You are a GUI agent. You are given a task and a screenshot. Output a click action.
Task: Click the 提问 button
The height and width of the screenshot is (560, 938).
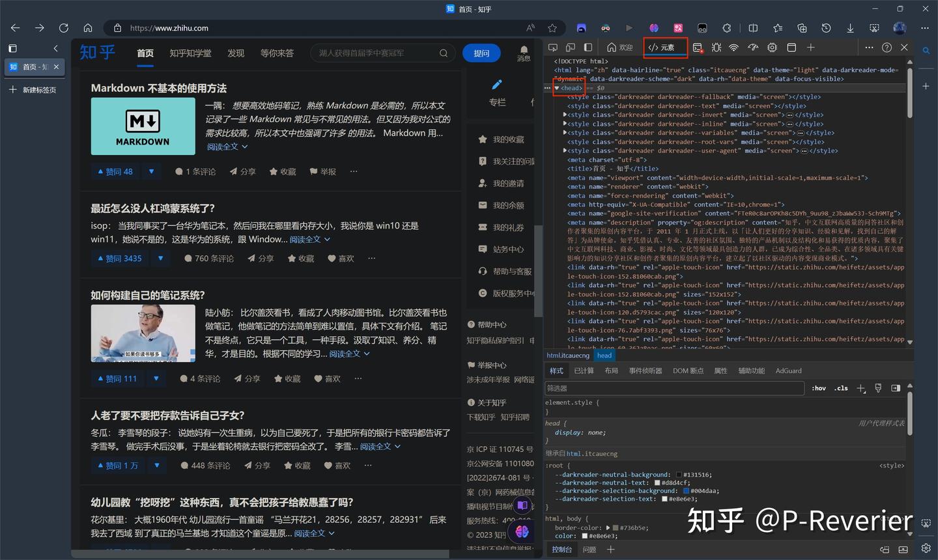point(481,53)
